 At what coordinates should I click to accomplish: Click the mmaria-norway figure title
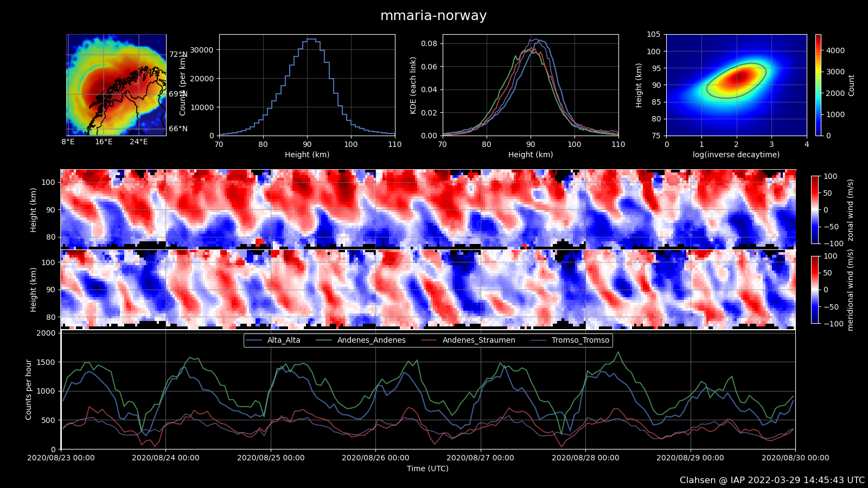point(433,16)
